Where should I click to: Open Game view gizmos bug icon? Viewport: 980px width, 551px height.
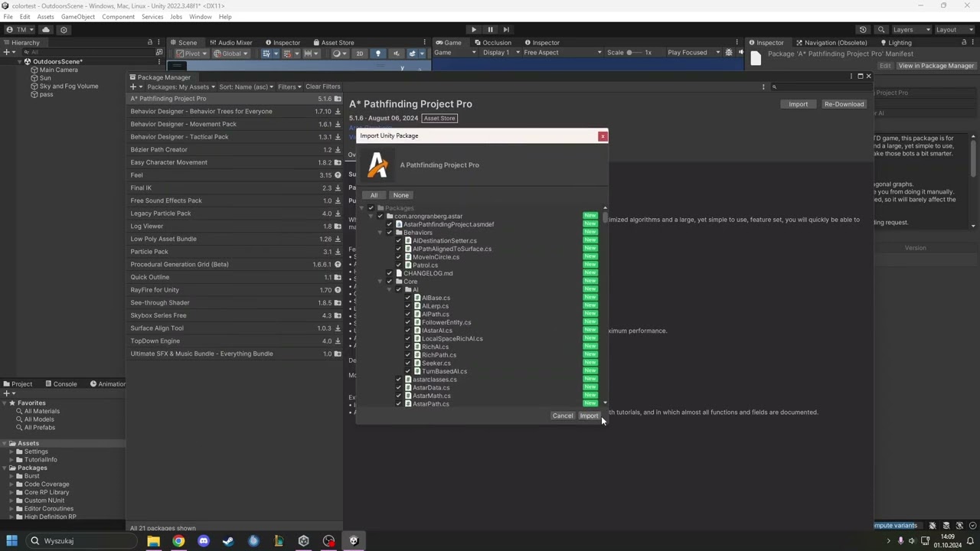(x=729, y=53)
